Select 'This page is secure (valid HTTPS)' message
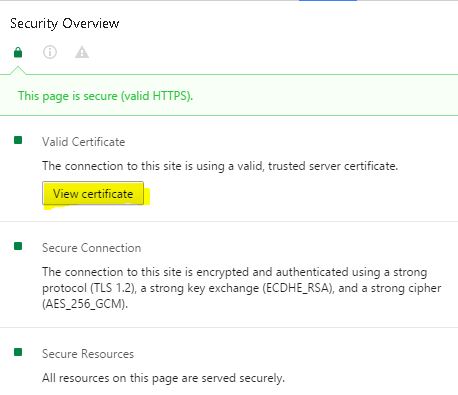 coord(105,96)
